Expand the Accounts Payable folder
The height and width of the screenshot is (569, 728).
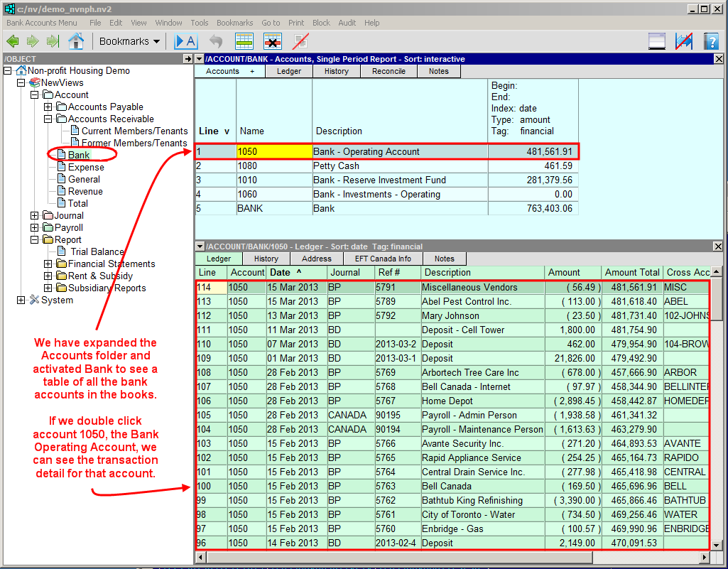(48, 107)
